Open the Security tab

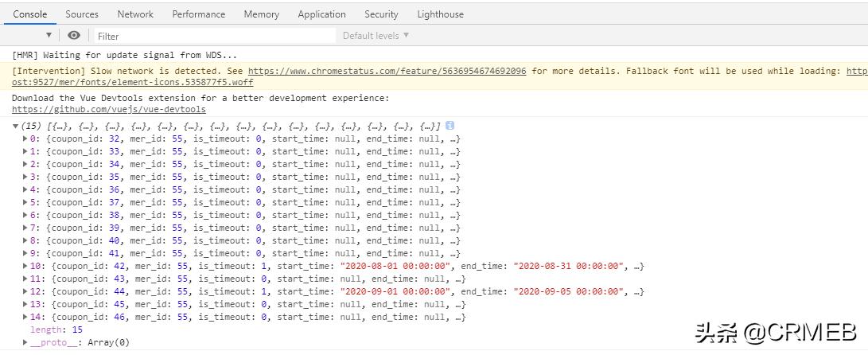[x=381, y=14]
